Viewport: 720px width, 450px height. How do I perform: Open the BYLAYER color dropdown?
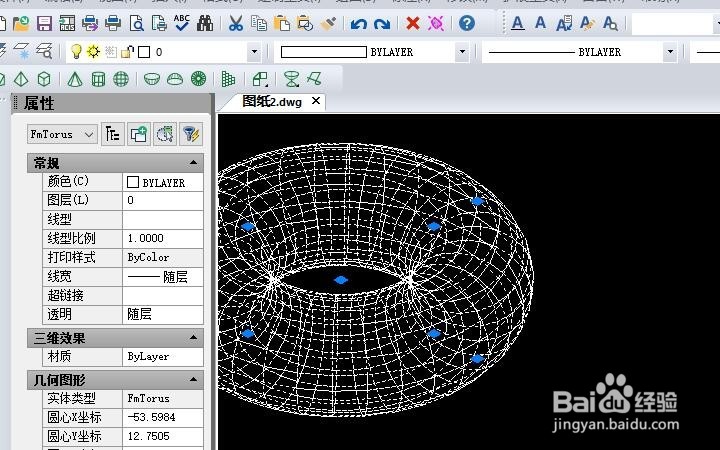(x=462, y=52)
